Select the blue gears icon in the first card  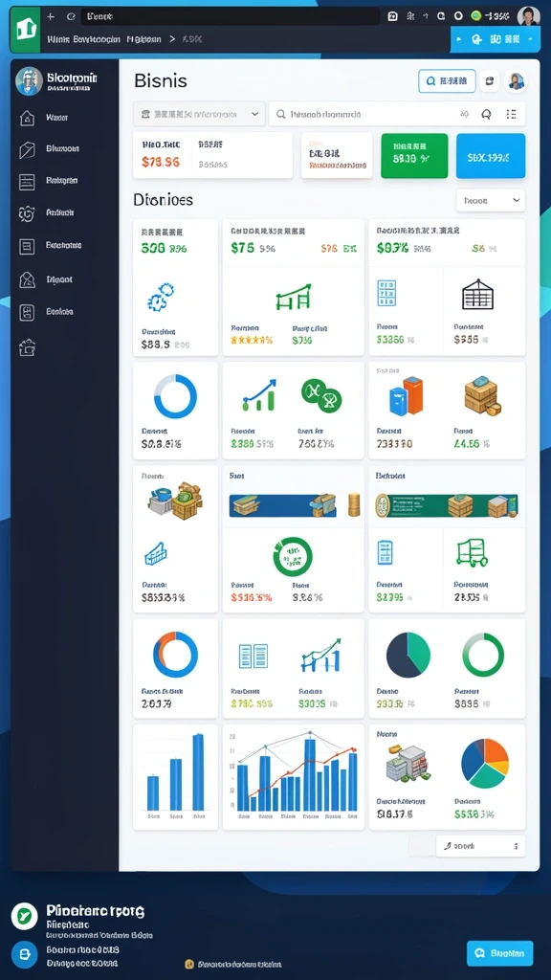point(161,297)
